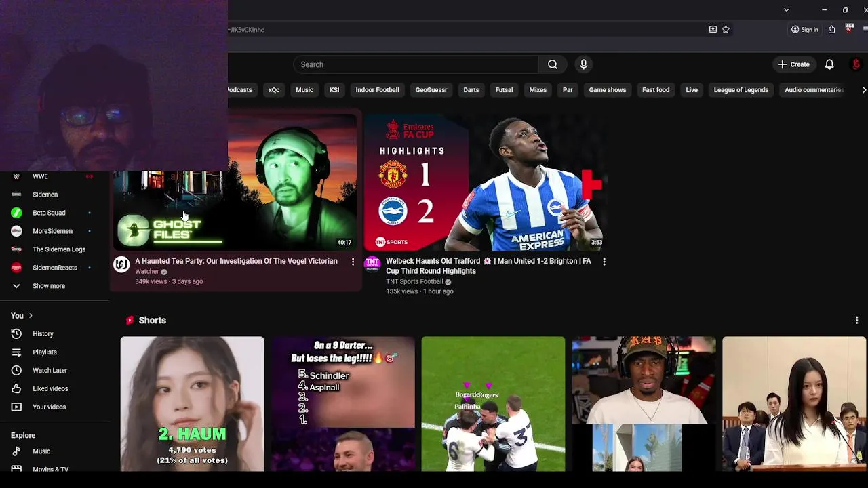Select the Podcasts filter chip
This screenshot has height=488, width=868.
[x=241, y=89]
